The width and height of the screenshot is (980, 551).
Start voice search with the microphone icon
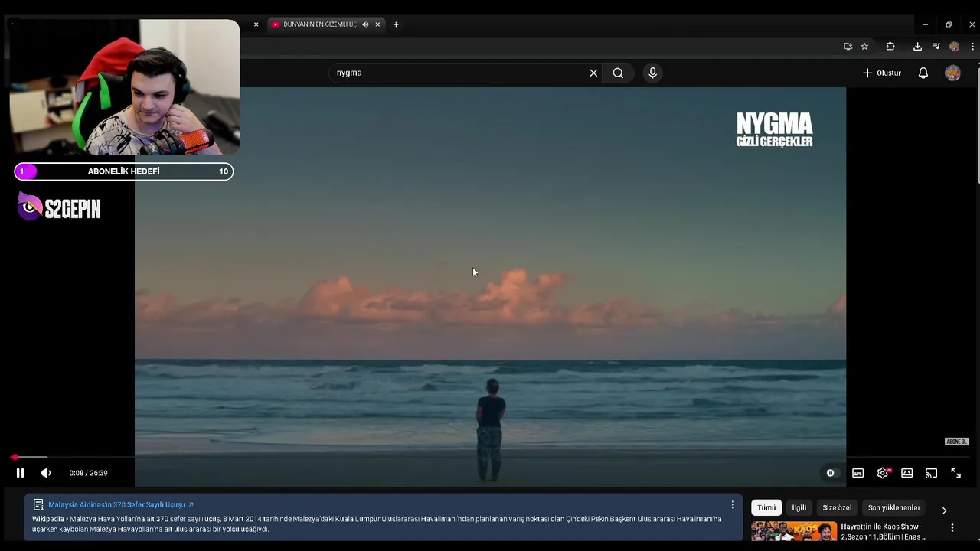[x=652, y=73]
